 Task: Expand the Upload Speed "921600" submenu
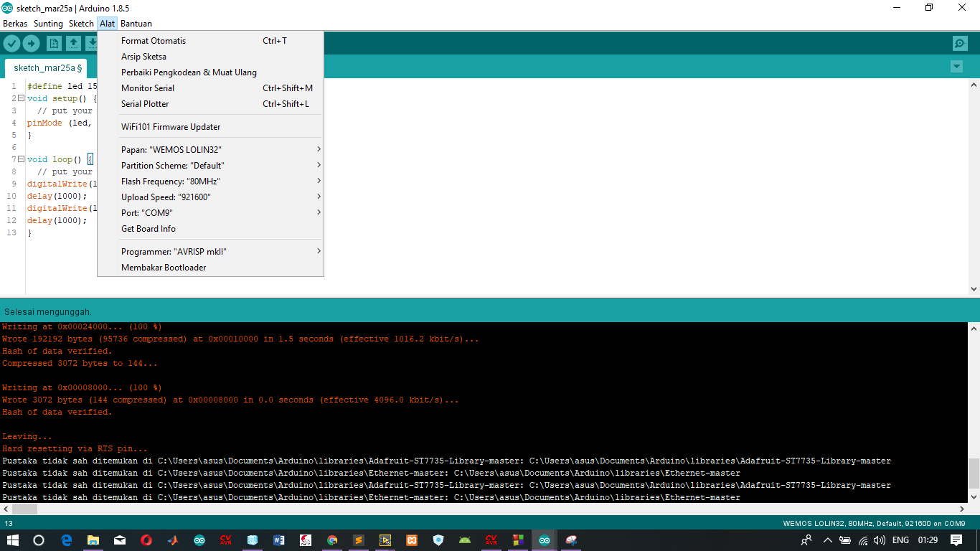click(210, 197)
